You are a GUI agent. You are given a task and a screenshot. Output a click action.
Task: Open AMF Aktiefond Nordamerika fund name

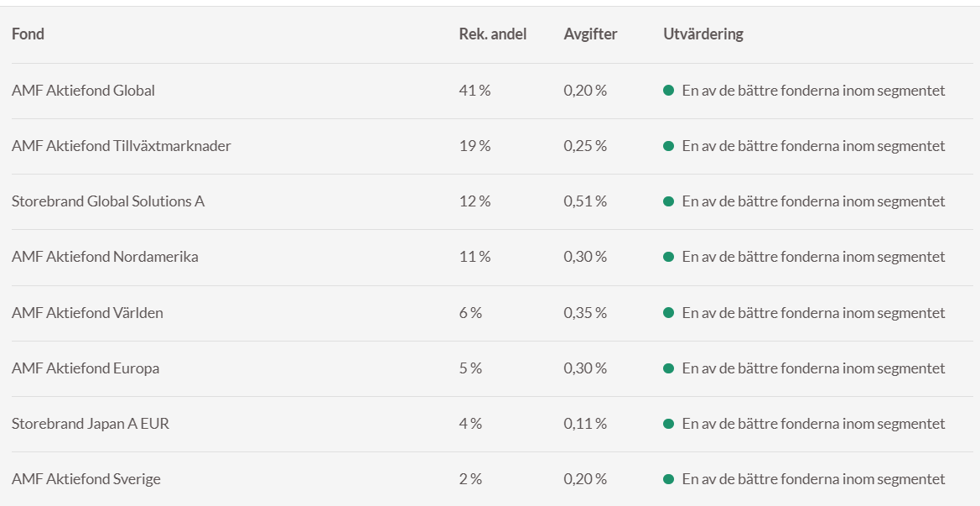(105, 257)
